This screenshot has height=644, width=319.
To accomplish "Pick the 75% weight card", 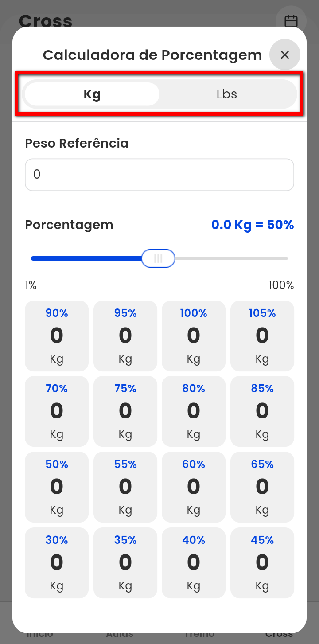I will click(125, 411).
